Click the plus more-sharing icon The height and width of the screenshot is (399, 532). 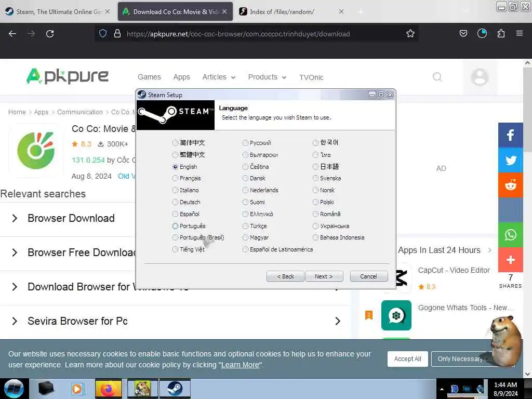pos(510,260)
